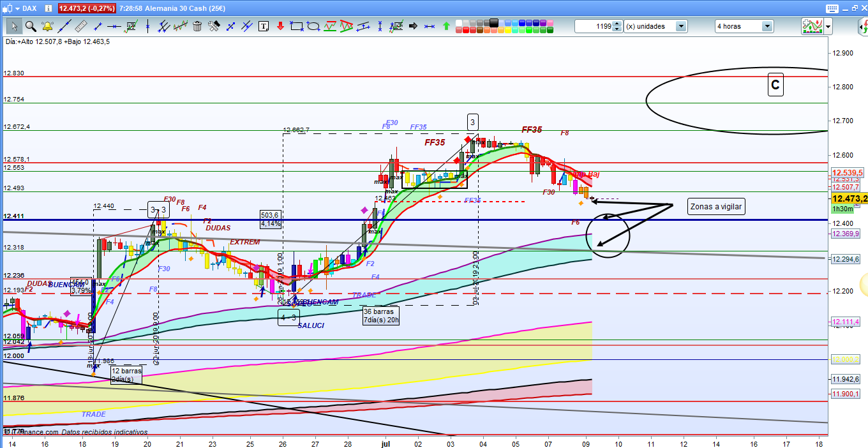868x448 pixels.
Task: Open the alert bell tool
Action: [47, 26]
